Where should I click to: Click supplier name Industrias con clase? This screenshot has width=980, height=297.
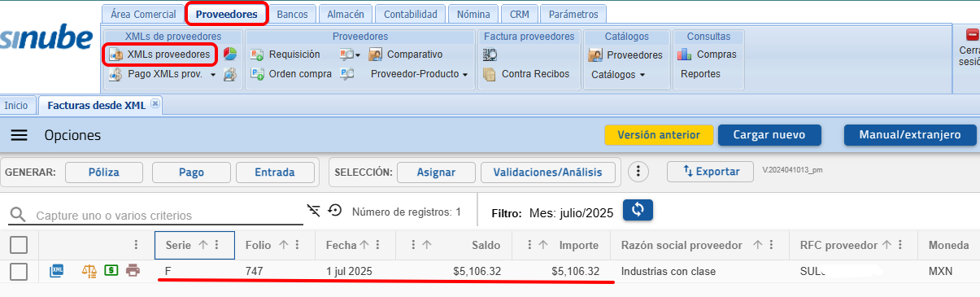pos(669,272)
